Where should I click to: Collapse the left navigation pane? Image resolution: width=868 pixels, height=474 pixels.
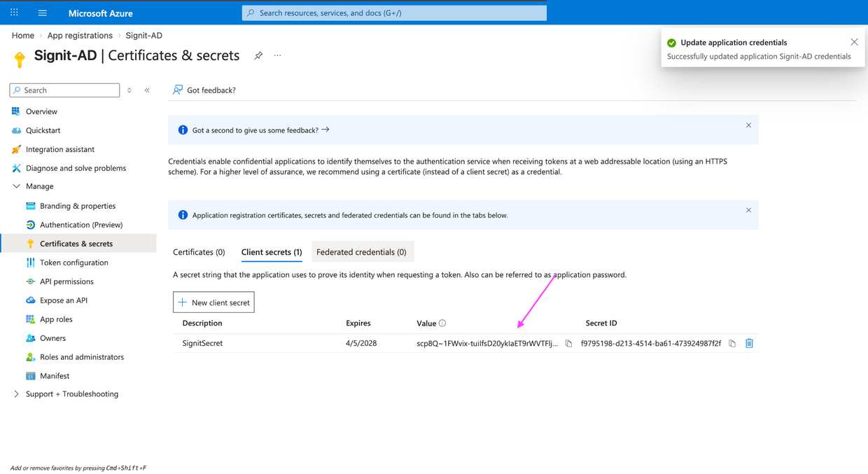tap(147, 90)
